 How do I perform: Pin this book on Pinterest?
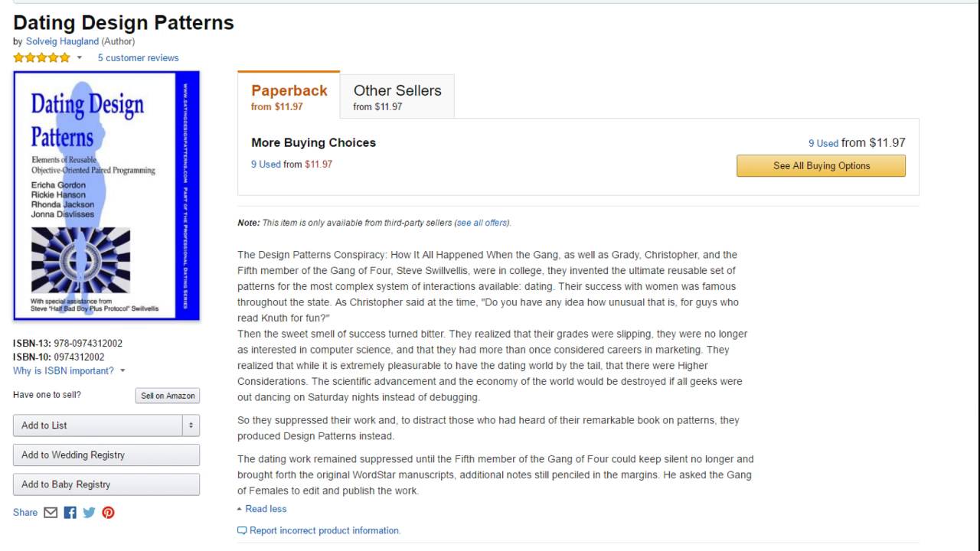click(108, 513)
